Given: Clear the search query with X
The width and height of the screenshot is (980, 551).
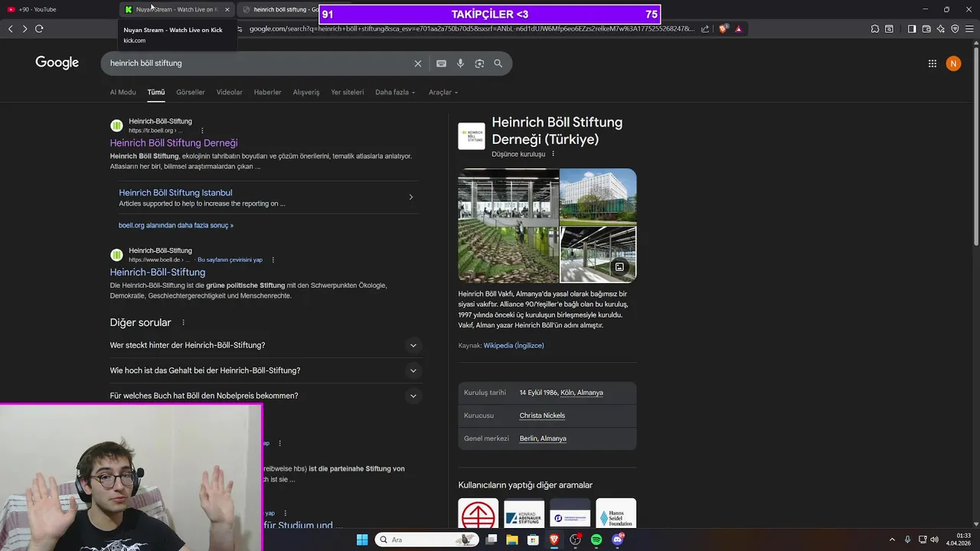Looking at the screenshot, I should pyautogui.click(x=418, y=64).
